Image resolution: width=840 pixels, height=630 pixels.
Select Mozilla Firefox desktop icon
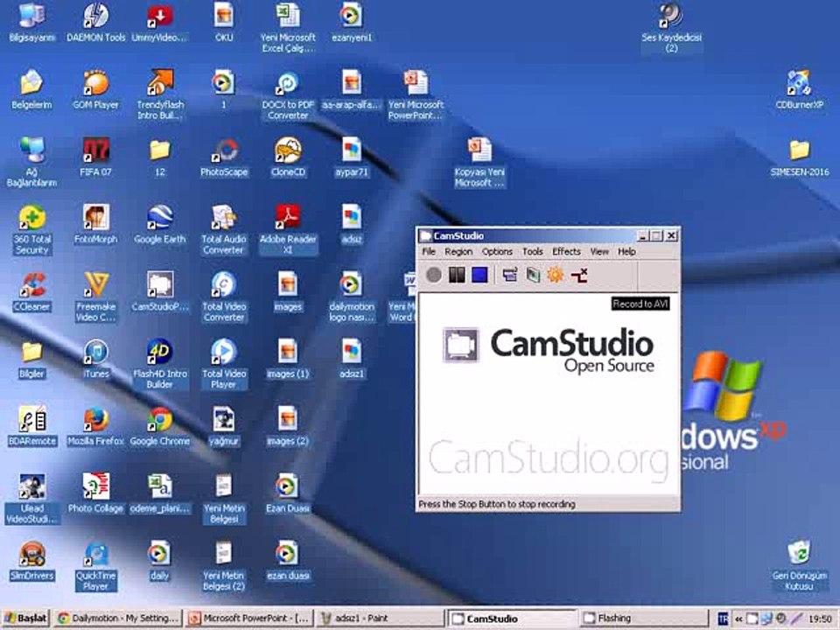[96, 426]
